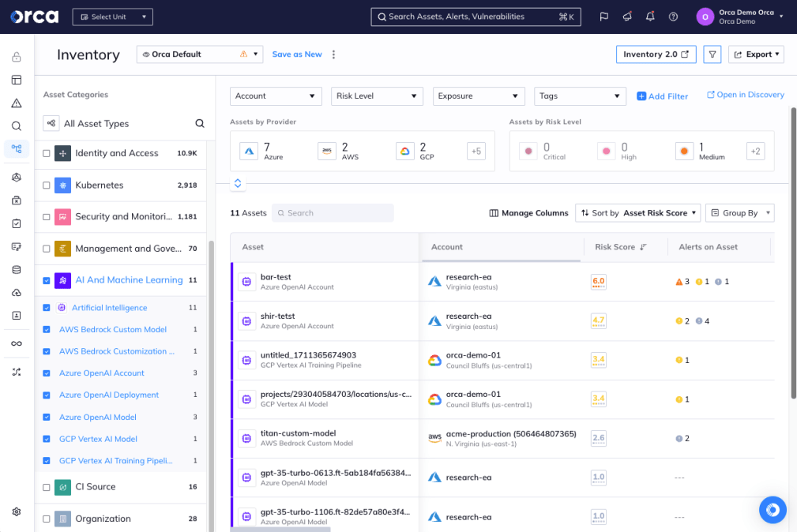Open the infinity icon in sidebar
The image size is (797, 532).
point(17,343)
